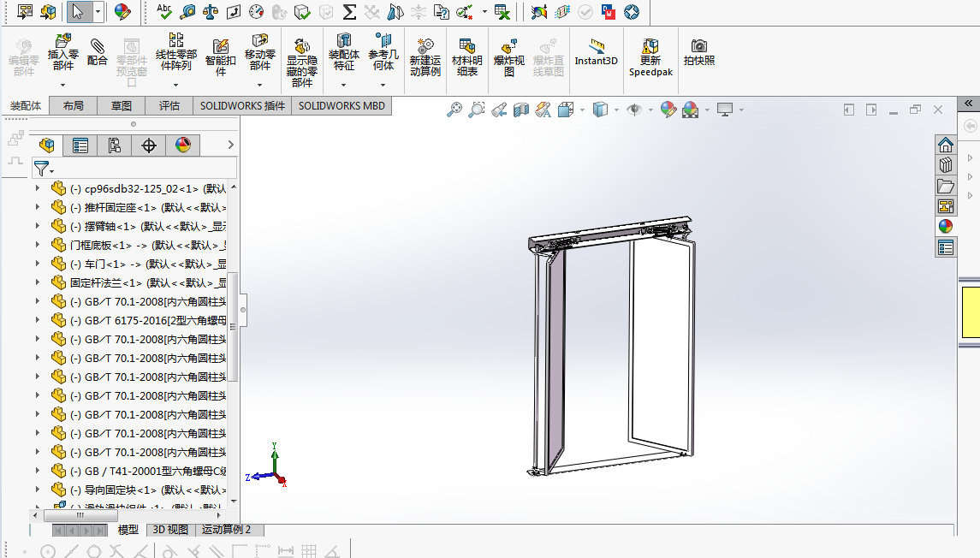The image size is (980, 558).
Task: Create 新建运动算例 (New Motion Study)
Action: coord(425,57)
